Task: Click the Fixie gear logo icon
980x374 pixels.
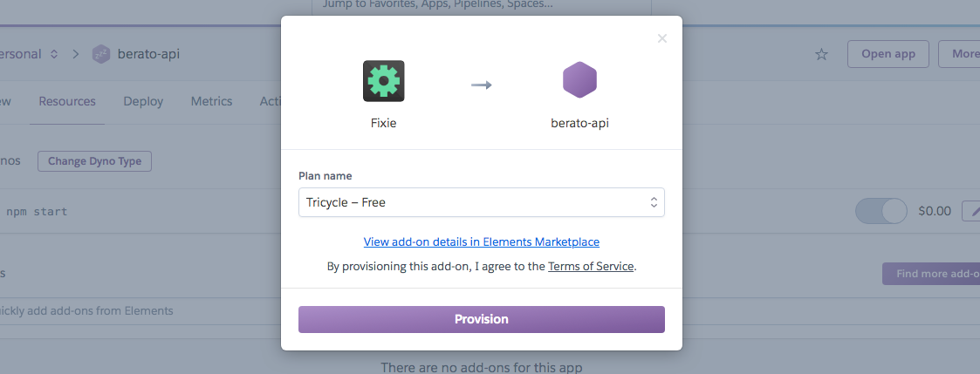Action: click(383, 81)
